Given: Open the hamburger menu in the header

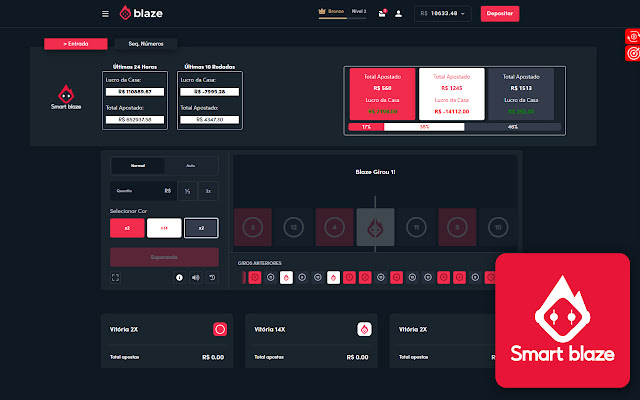Looking at the screenshot, I should click(x=105, y=14).
